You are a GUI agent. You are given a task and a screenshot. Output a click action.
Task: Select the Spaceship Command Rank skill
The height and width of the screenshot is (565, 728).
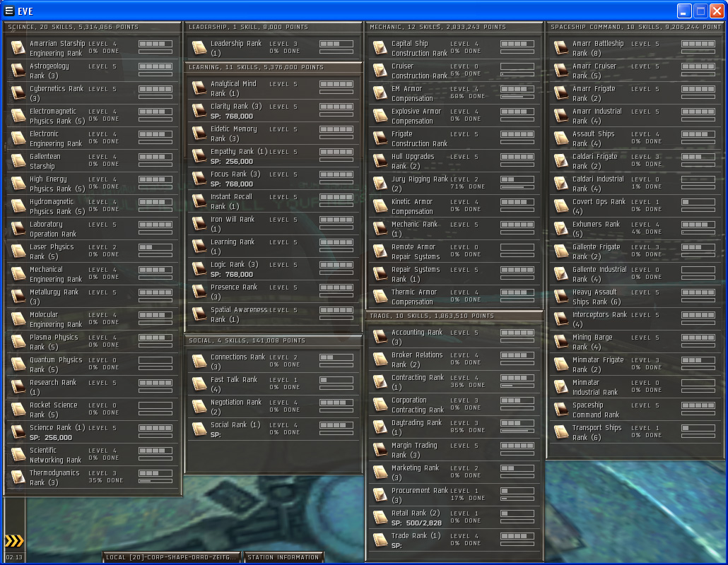pos(635,410)
